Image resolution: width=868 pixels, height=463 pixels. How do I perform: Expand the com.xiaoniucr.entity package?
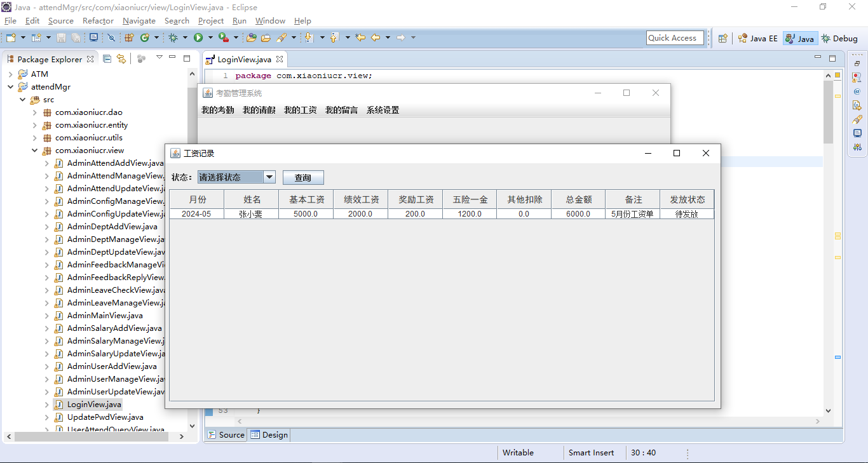[34, 125]
